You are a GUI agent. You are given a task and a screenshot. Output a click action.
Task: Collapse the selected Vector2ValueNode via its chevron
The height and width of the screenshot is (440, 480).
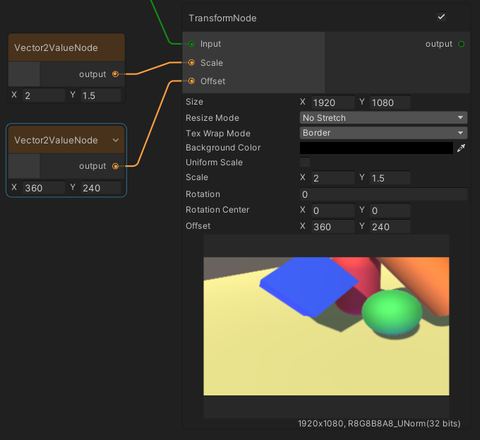click(x=116, y=140)
